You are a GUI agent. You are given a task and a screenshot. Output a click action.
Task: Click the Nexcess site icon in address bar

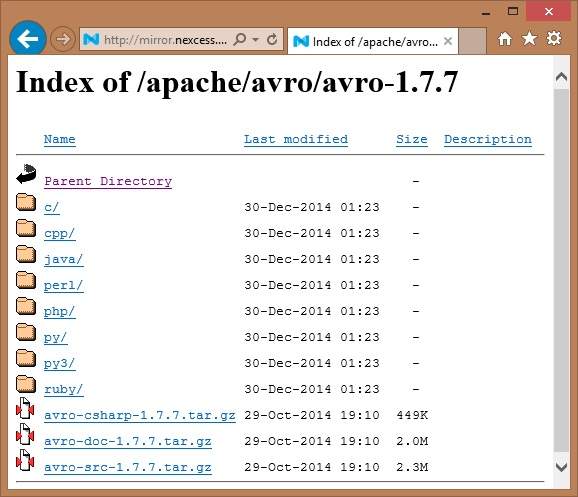point(91,39)
